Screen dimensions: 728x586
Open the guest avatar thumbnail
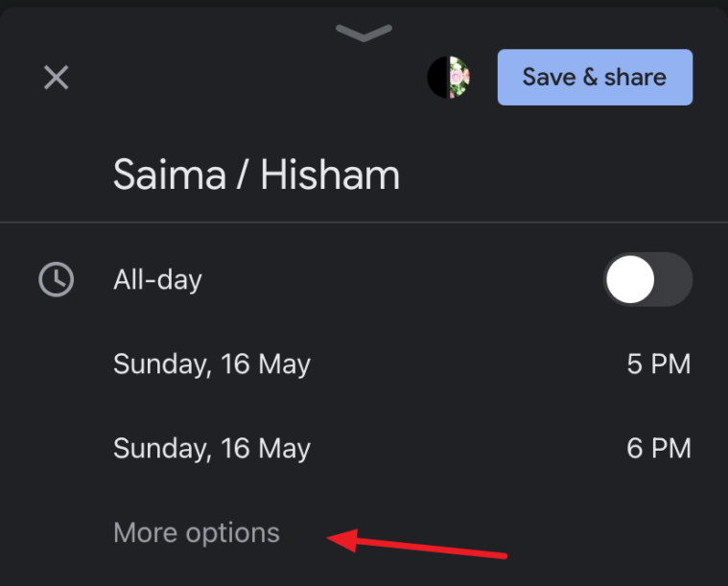point(449,77)
